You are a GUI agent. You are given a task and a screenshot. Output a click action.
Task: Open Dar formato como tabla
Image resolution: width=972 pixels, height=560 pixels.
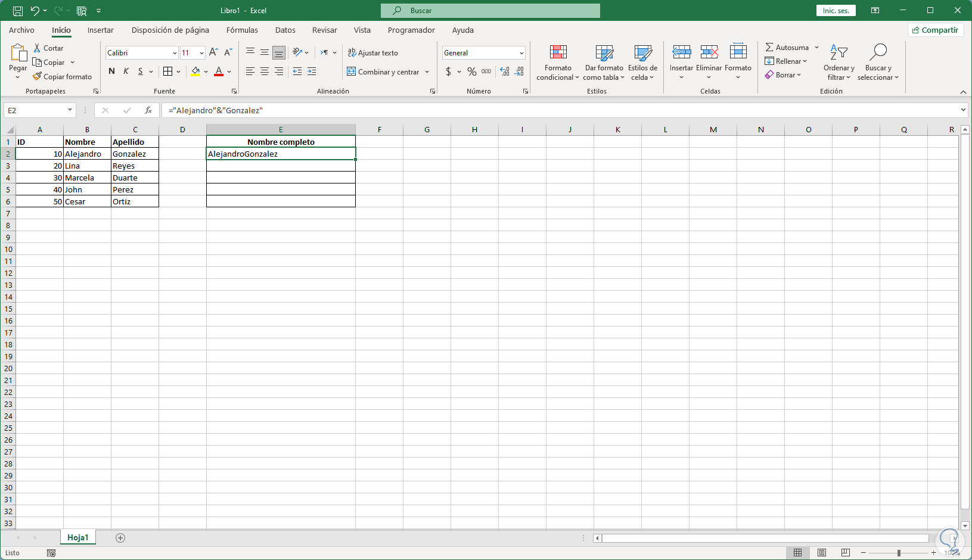[x=604, y=62]
